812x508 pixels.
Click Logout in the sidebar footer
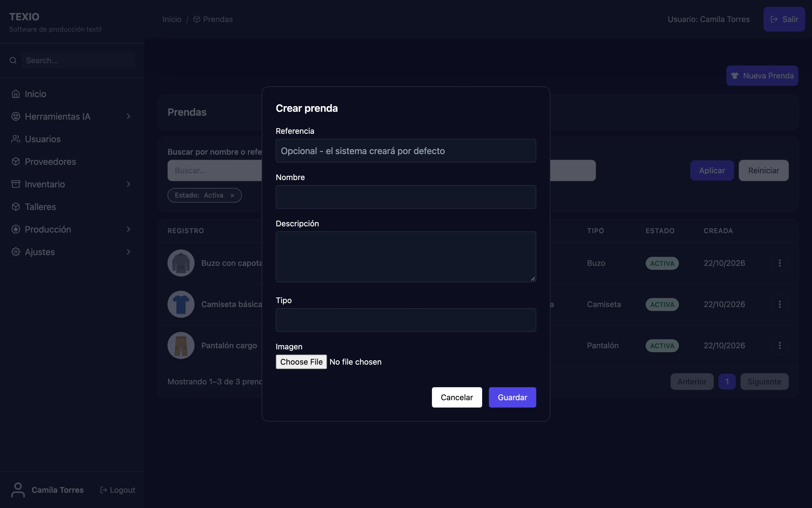point(118,490)
